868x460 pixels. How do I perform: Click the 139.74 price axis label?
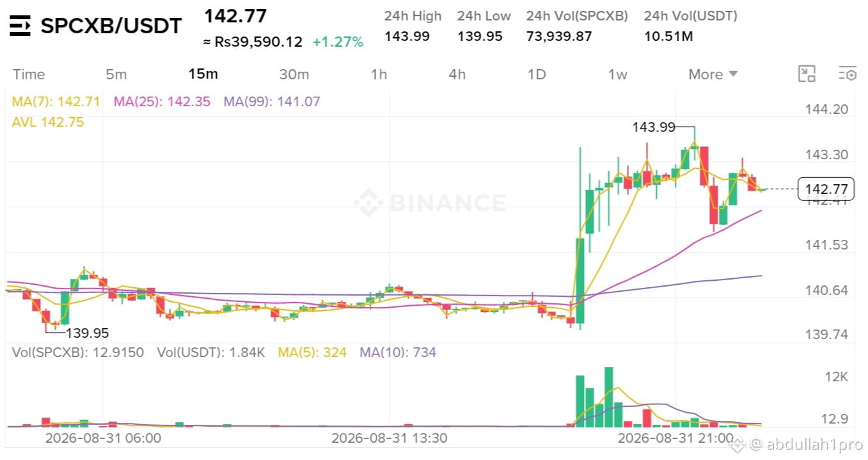[x=826, y=335]
